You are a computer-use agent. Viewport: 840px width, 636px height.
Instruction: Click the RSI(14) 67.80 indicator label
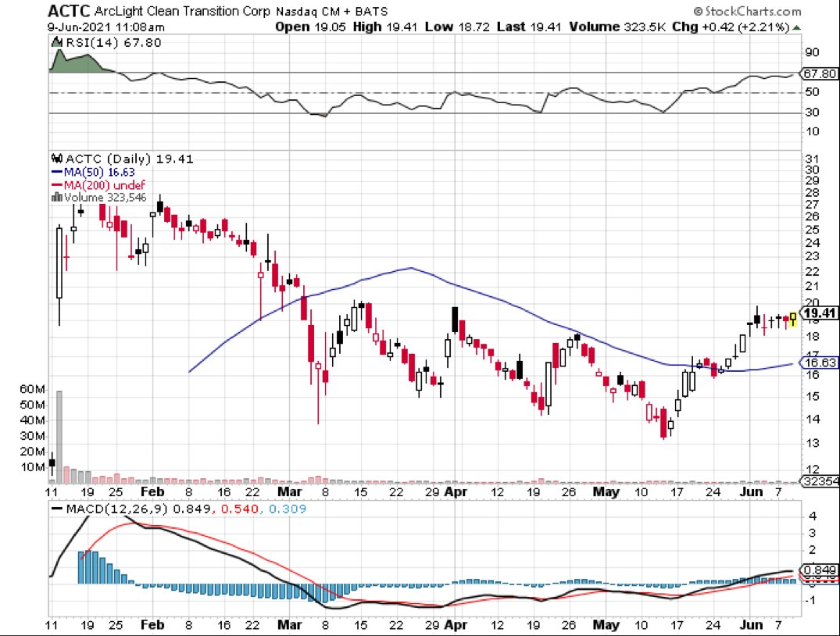pyautogui.click(x=113, y=42)
